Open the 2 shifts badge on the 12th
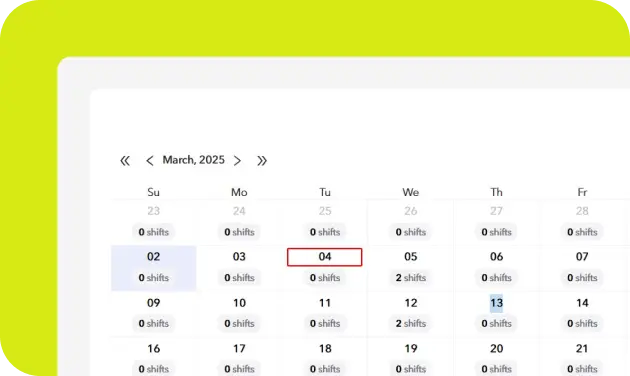This screenshot has height=376, width=630. pyautogui.click(x=411, y=323)
